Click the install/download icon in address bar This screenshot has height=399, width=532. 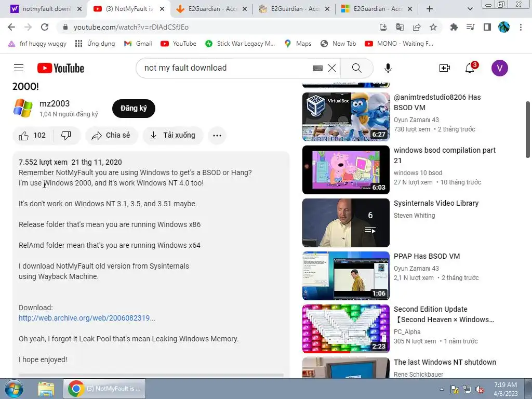383,27
